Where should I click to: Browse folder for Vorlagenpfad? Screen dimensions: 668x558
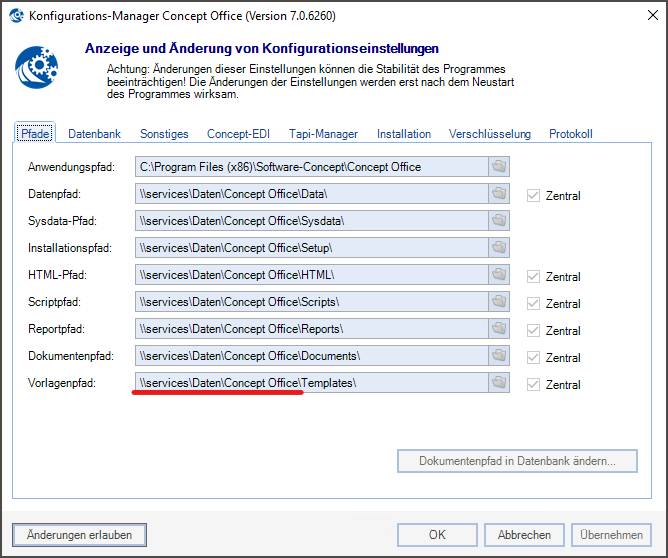point(499,383)
